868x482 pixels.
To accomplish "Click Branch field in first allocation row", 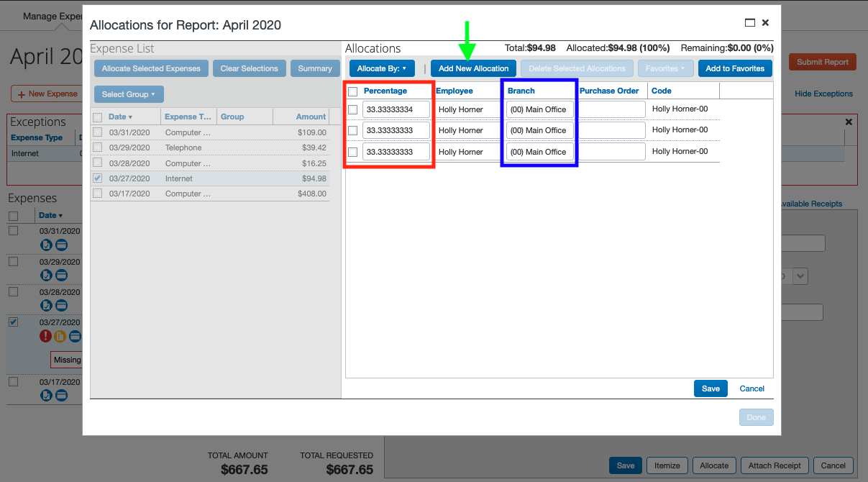I will 540,109.
